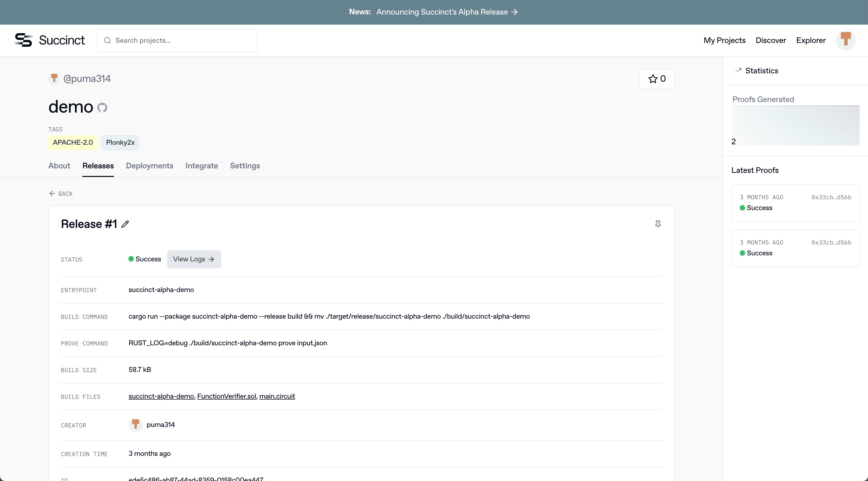Click the 'News:' label in the banner
Image resolution: width=868 pixels, height=481 pixels.
click(x=360, y=12)
